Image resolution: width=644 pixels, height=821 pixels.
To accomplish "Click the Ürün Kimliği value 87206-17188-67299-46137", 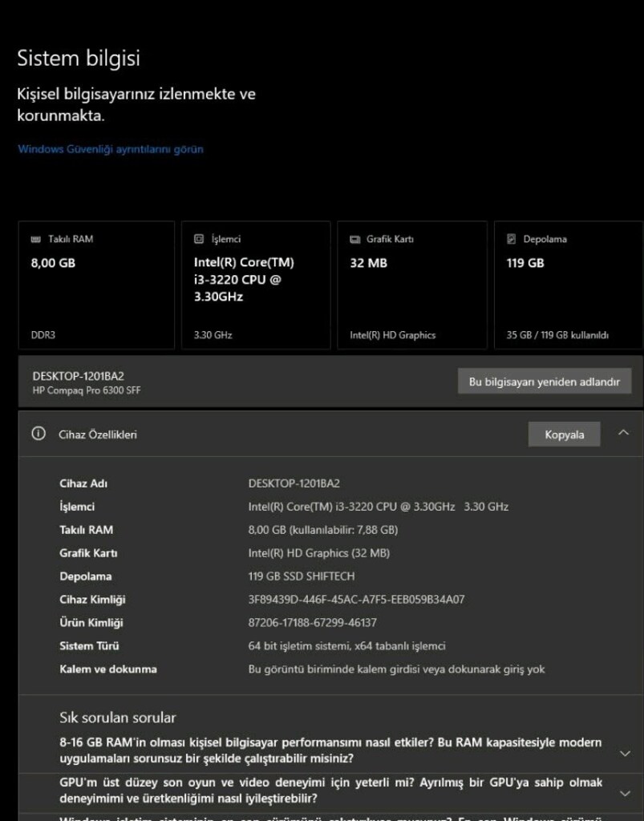I will (x=313, y=622).
